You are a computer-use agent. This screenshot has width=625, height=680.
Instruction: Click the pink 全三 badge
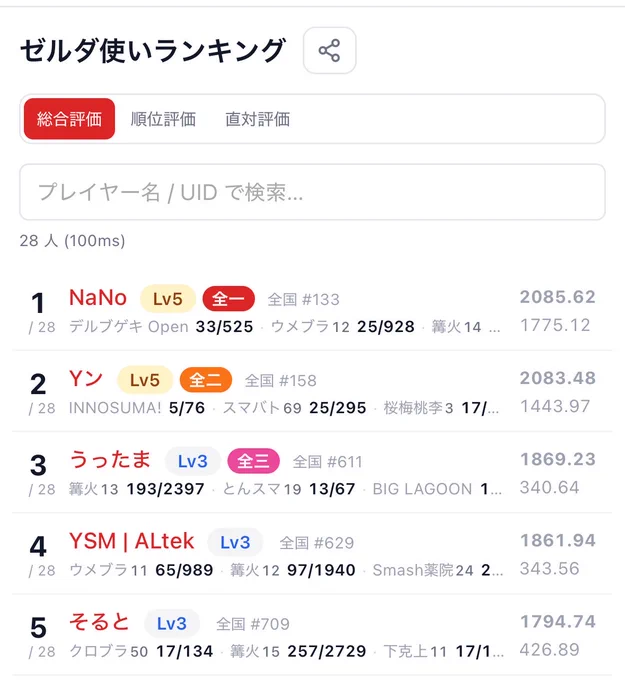point(253,461)
